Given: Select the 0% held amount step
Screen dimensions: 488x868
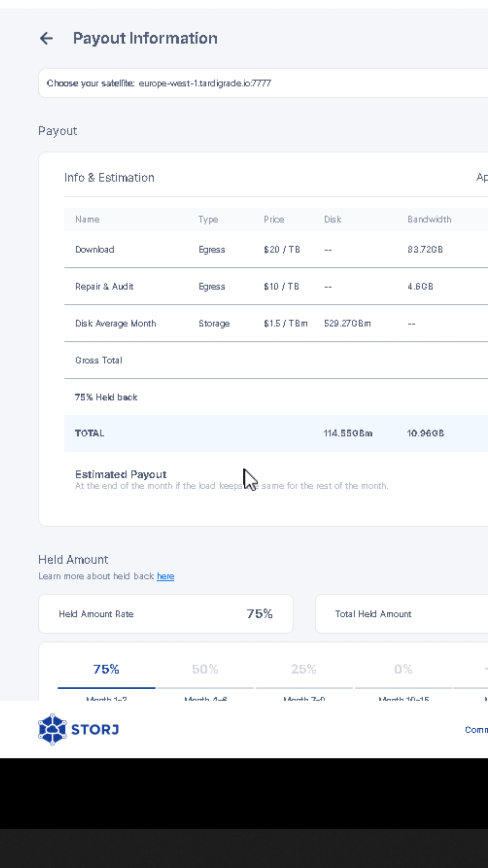Looking at the screenshot, I should coord(403,669).
